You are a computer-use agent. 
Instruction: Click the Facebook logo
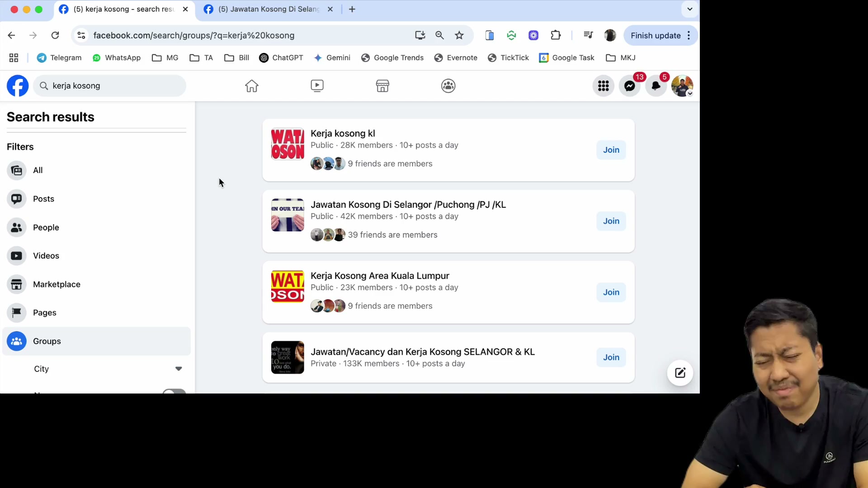(18, 86)
